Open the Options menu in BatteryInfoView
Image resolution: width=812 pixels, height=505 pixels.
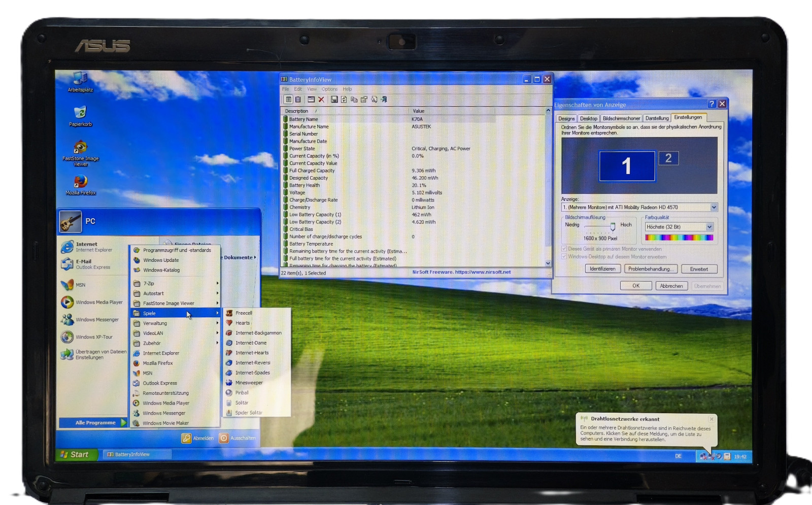click(329, 89)
